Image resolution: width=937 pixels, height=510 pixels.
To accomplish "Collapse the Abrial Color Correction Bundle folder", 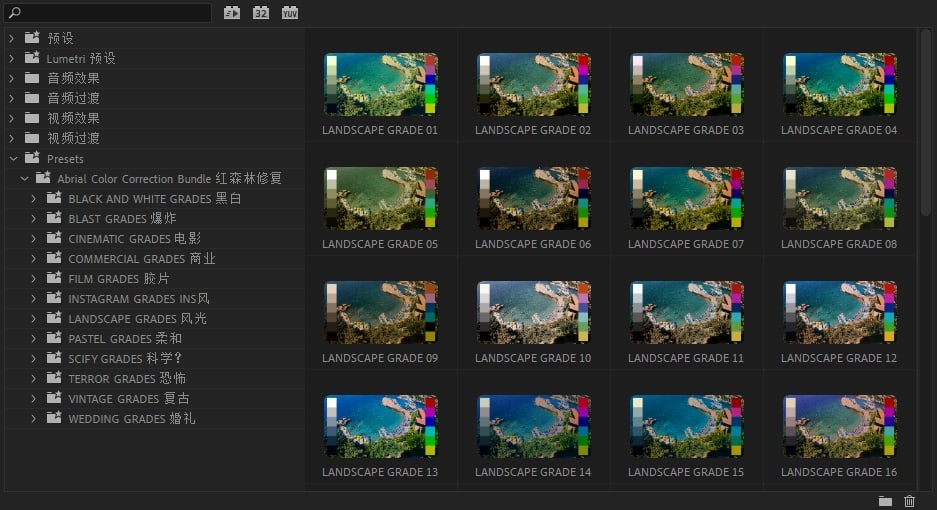I will (24, 178).
